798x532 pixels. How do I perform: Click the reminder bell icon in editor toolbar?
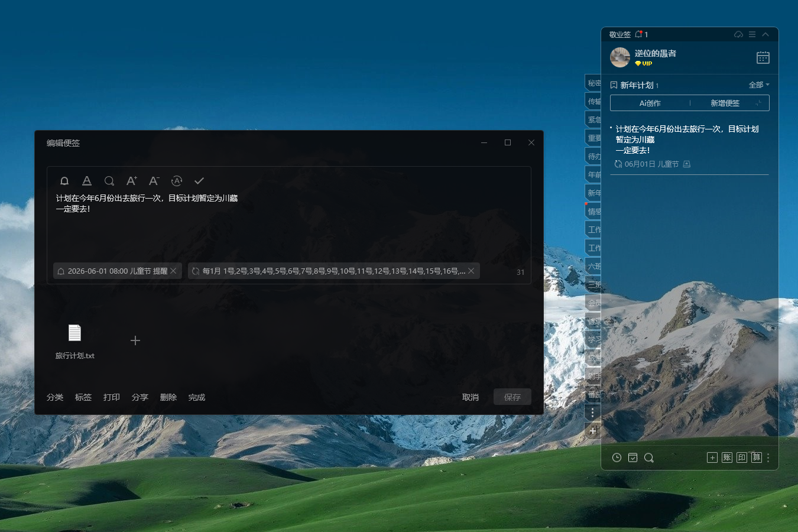click(64, 181)
